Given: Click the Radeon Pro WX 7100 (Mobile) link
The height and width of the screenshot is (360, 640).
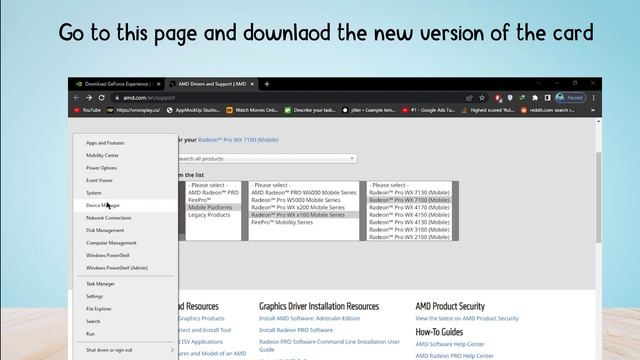Looking at the screenshot, I should point(238,140).
